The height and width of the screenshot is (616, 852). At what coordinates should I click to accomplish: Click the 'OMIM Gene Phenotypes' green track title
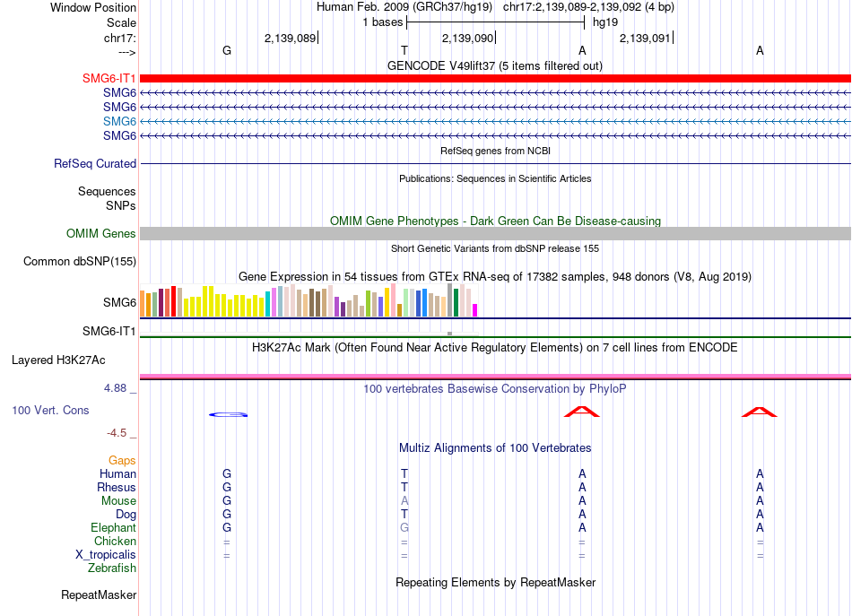[495, 221]
